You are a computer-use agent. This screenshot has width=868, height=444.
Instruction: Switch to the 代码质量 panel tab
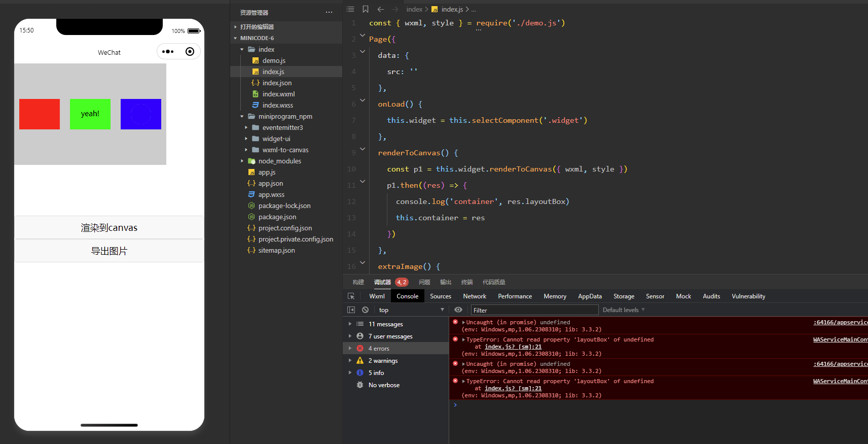(x=494, y=282)
